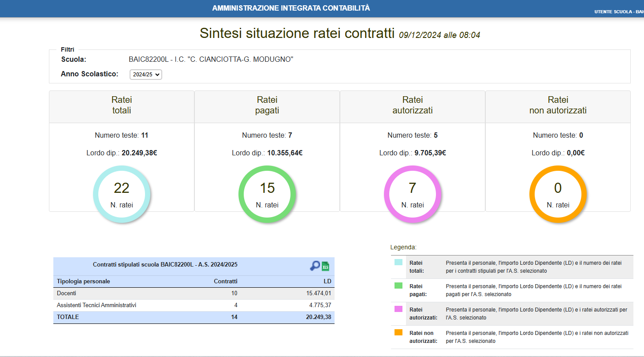Click the TOTALE row of the table
644x357 pixels.
coord(194,317)
